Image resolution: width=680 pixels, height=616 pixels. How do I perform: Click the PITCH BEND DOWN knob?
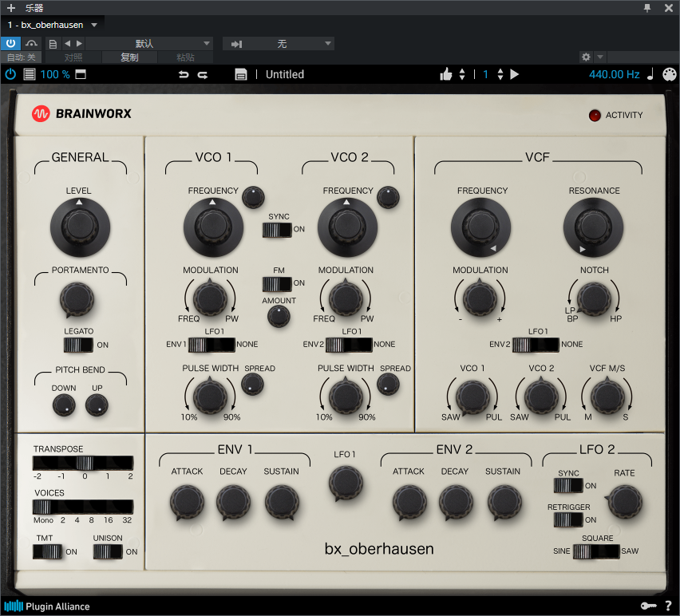64,406
